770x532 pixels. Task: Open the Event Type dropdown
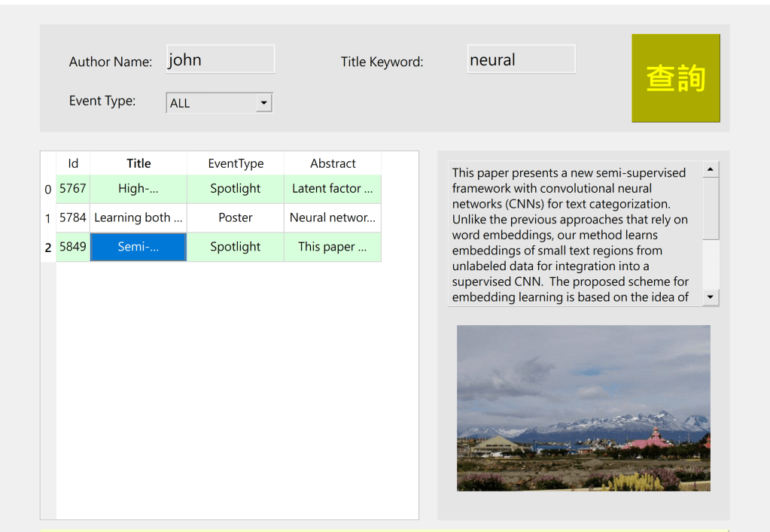[x=211, y=103]
